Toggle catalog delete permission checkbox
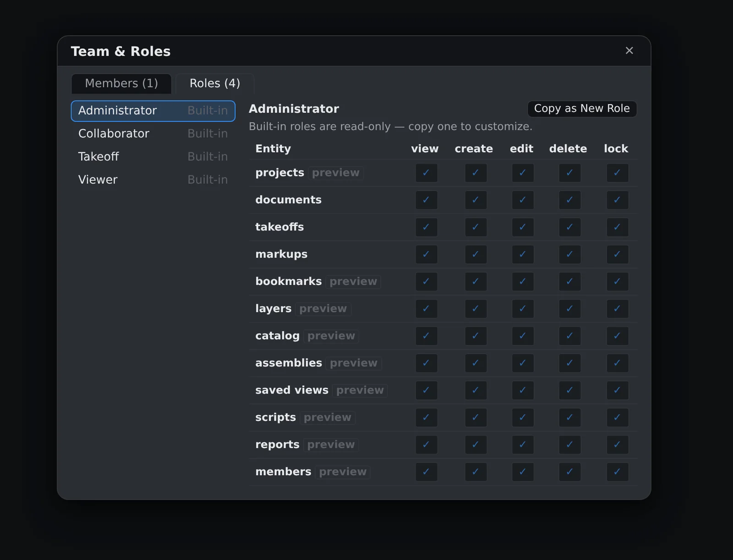733x560 pixels. [x=570, y=336]
